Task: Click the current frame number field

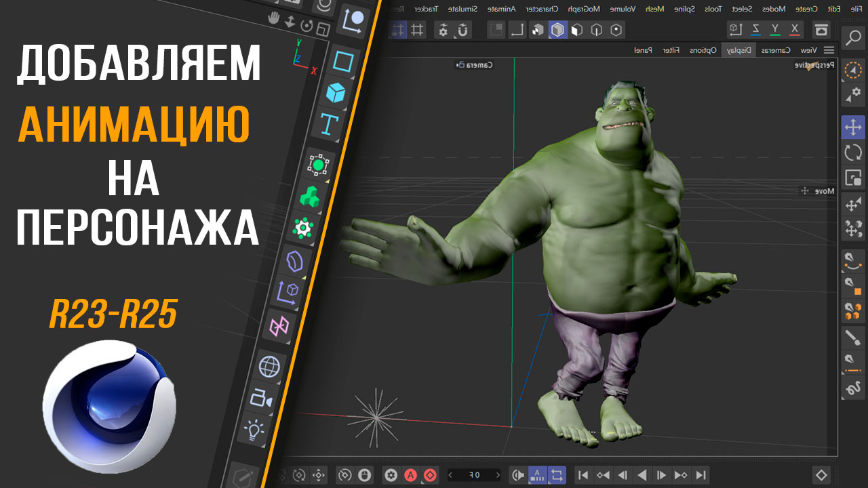Action: [475, 475]
